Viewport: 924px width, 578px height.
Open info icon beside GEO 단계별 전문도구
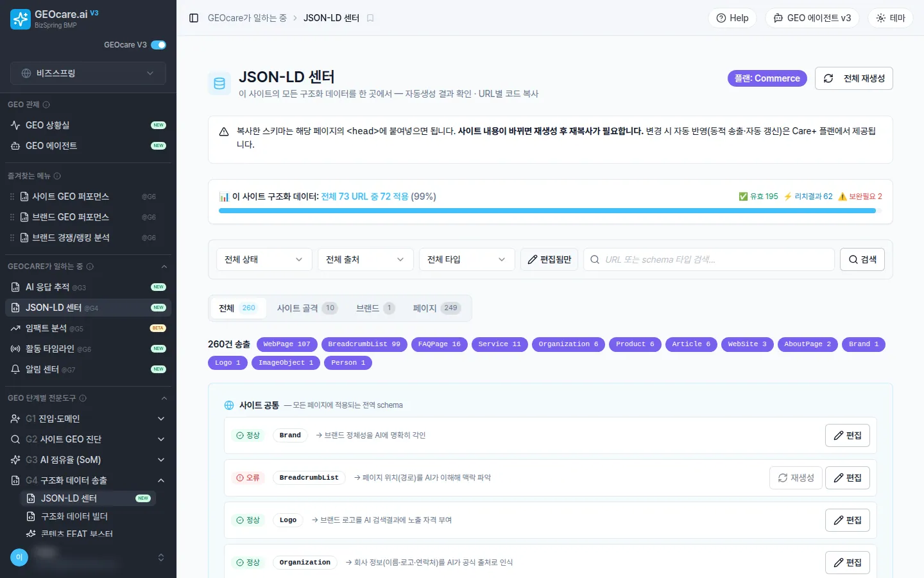point(83,398)
